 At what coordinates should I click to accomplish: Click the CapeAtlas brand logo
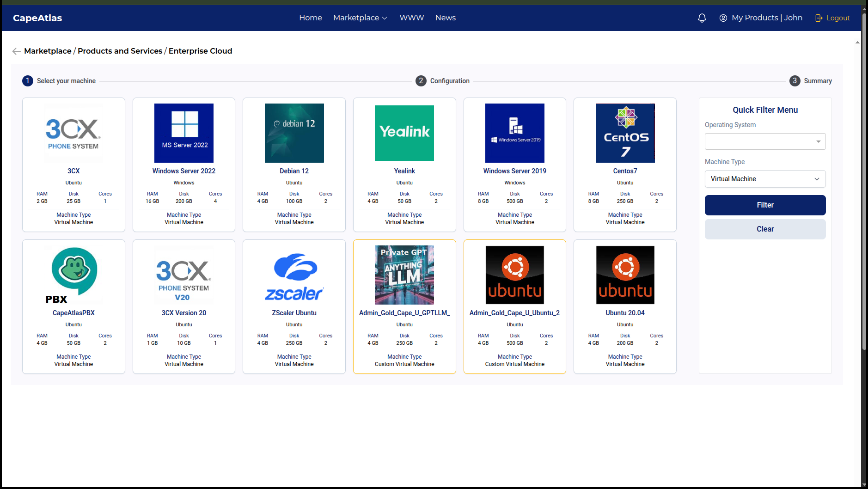[37, 18]
